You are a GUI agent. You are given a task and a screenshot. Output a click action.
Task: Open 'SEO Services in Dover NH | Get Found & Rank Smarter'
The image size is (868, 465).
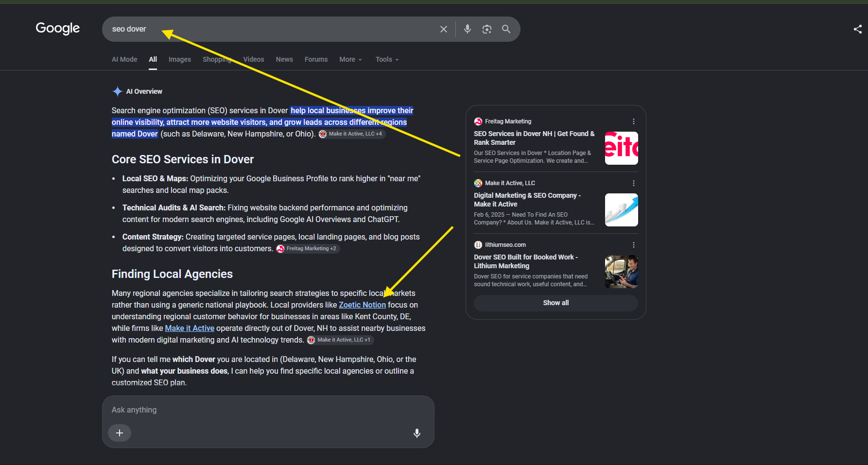click(535, 138)
